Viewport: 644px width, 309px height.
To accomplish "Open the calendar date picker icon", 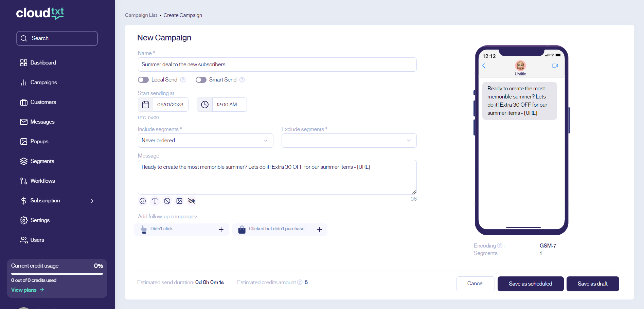I will coord(146,105).
